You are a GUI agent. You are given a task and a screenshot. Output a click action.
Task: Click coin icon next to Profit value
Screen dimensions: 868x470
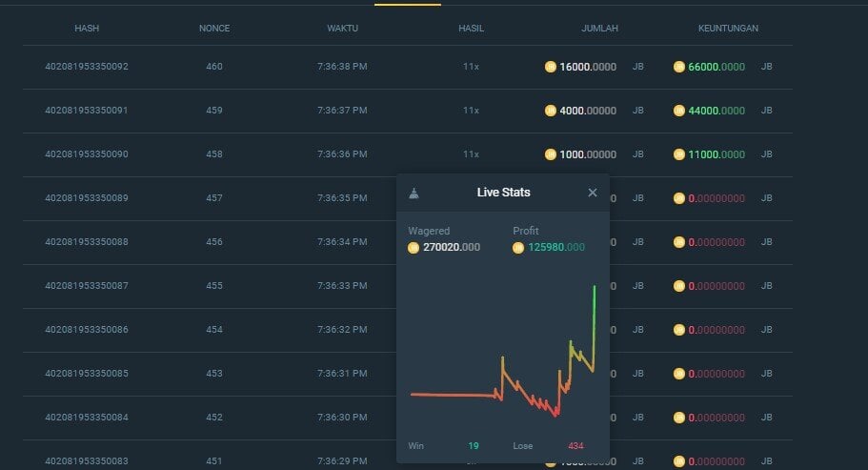coord(518,248)
